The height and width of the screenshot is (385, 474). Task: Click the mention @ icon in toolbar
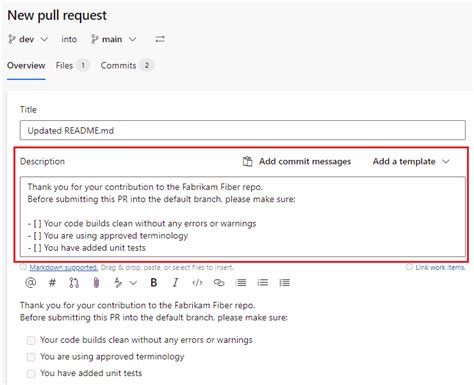click(31, 283)
